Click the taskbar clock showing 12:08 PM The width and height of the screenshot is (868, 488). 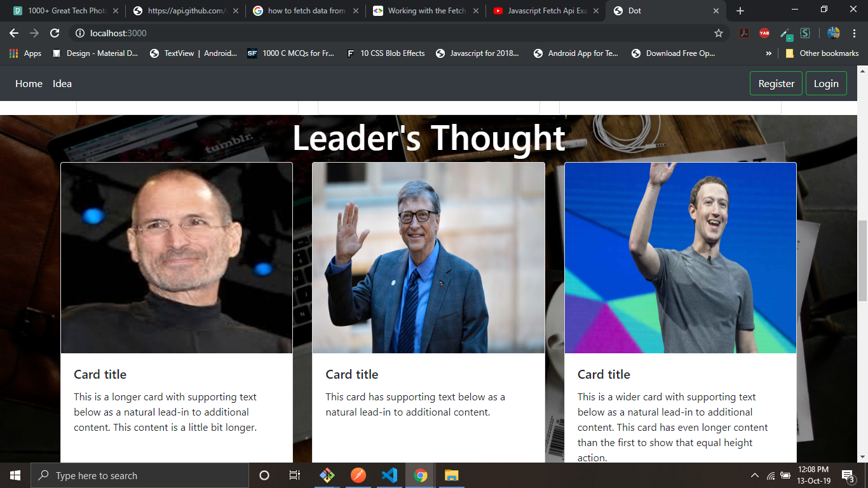[x=813, y=475]
